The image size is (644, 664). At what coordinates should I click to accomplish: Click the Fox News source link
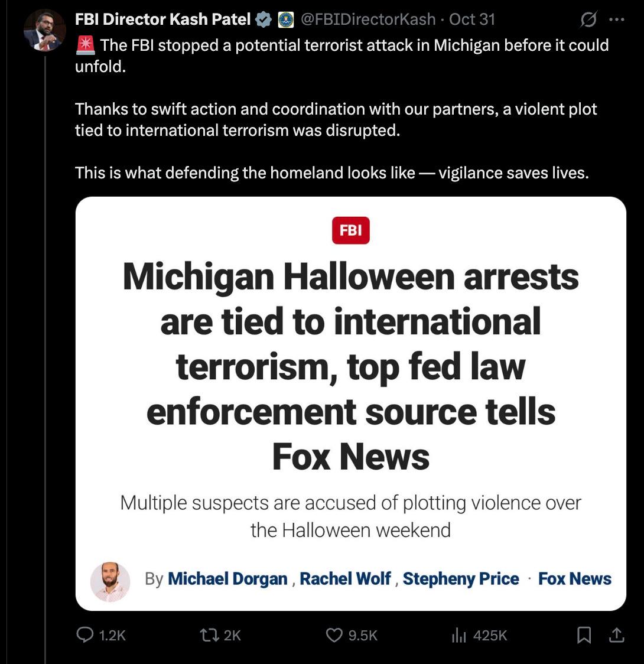coord(574,579)
